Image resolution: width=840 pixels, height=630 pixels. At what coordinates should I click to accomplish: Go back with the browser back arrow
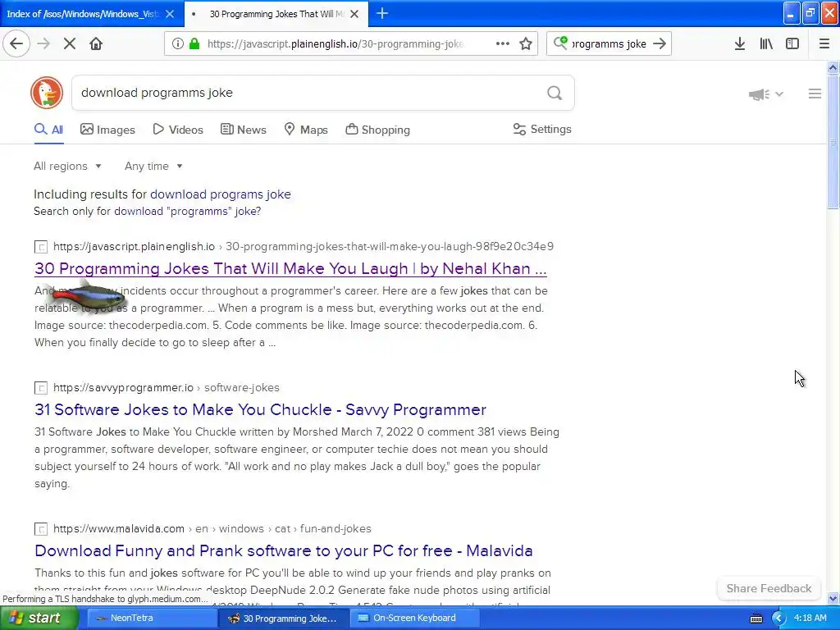16,43
